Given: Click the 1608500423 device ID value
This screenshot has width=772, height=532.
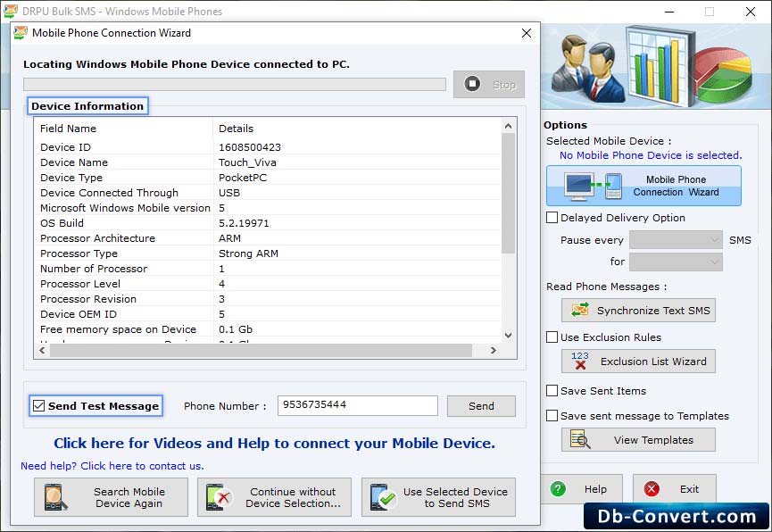Looking at the screenshot, I should click(x=250, y=147).
